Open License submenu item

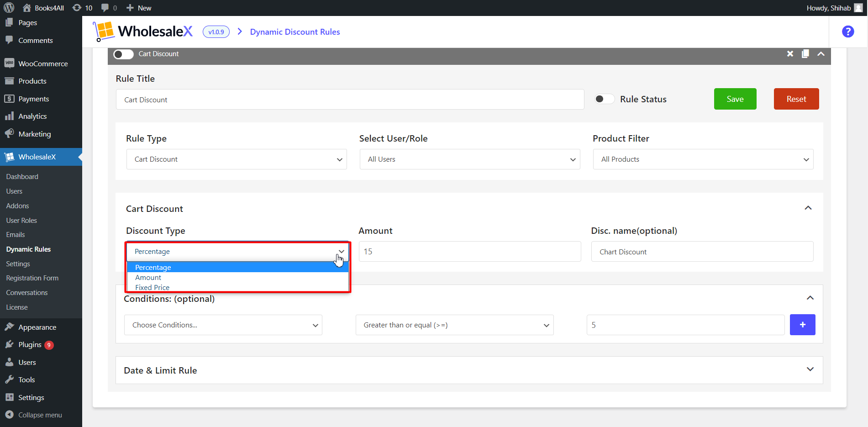(17, 307)
